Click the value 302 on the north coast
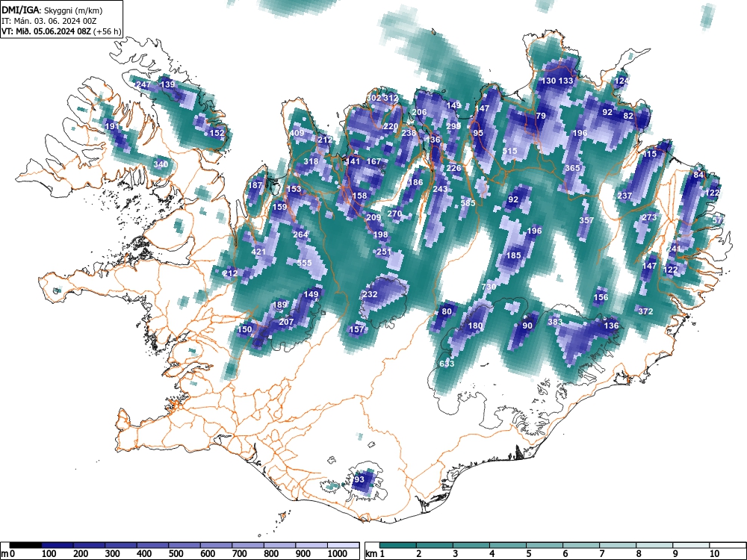747x560 pixels. point(374,98)
